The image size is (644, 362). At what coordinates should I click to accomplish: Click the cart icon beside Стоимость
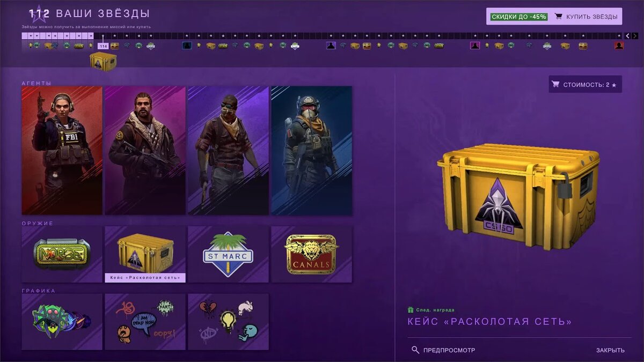coord(555,84)
